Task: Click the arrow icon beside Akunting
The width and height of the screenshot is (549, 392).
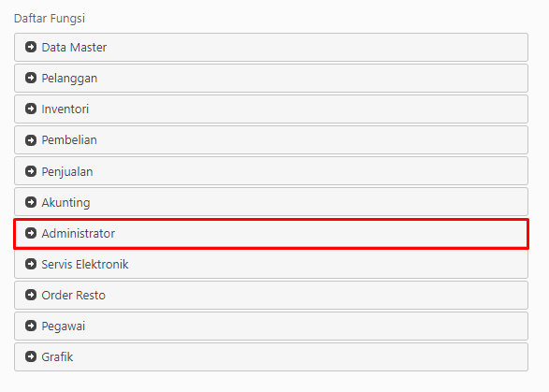Action: click(x=31, y=202)
